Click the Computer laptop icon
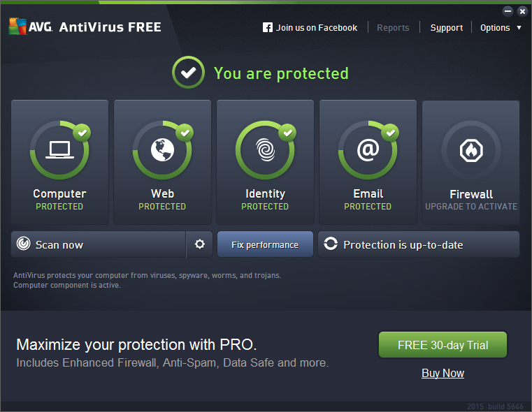 click(x=59, y=150)
